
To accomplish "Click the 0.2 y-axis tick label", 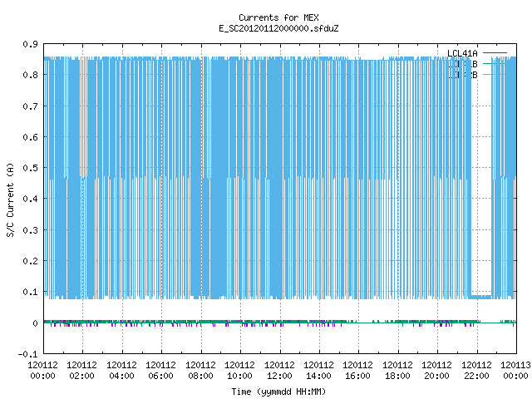I will (x=30, y=261).
